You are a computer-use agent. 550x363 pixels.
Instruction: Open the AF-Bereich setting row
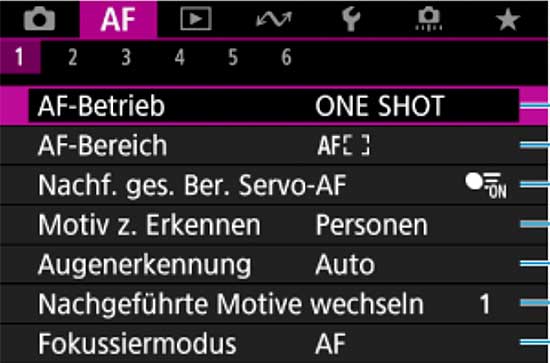click(274, 145)
